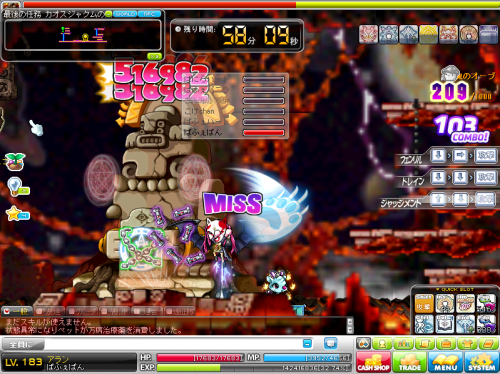This screenshot has width=500, height=374.
Task: Open the TRADE button
Action: 410,362
